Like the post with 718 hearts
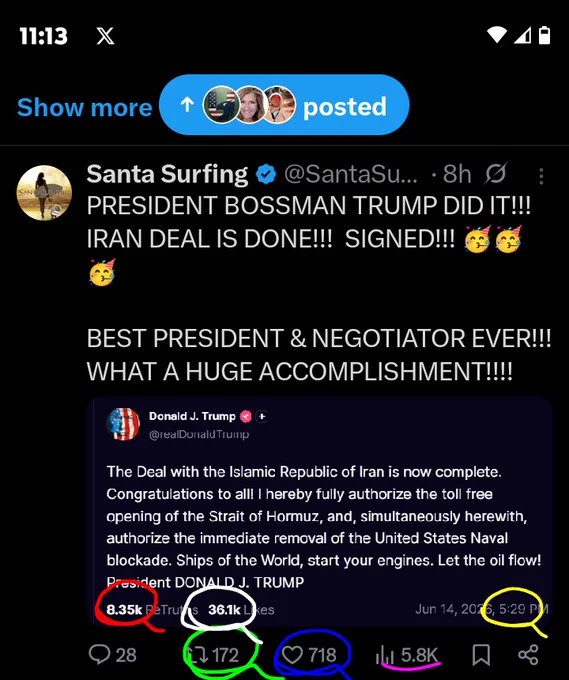The width and height of the screenshot is (569, 680). [x=292, y=655]
